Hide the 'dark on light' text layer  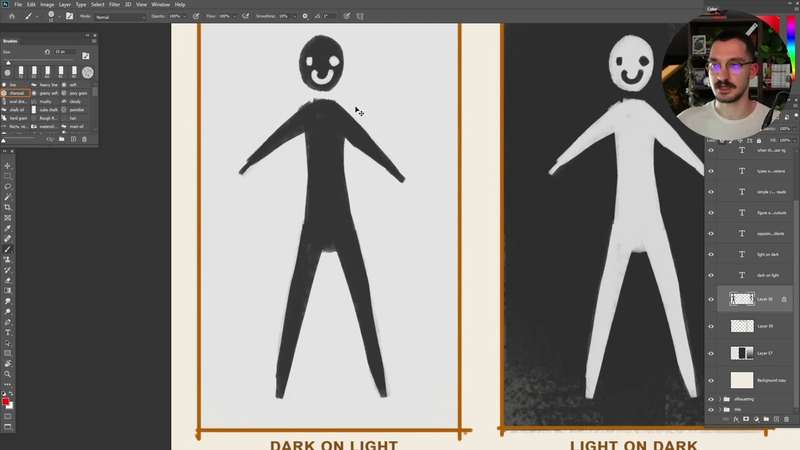(711, 275)
